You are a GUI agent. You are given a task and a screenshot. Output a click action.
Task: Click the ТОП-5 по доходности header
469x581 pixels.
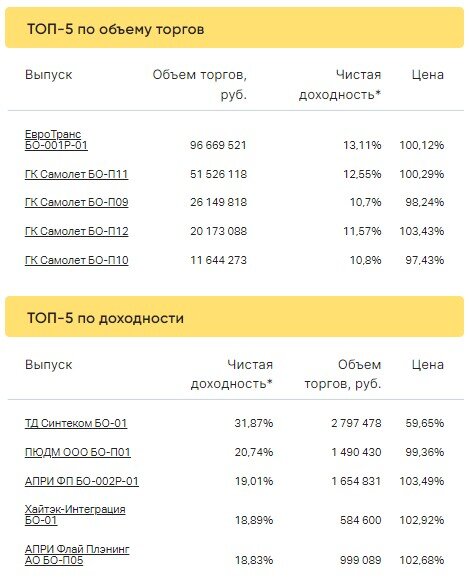tap(105, 318)
